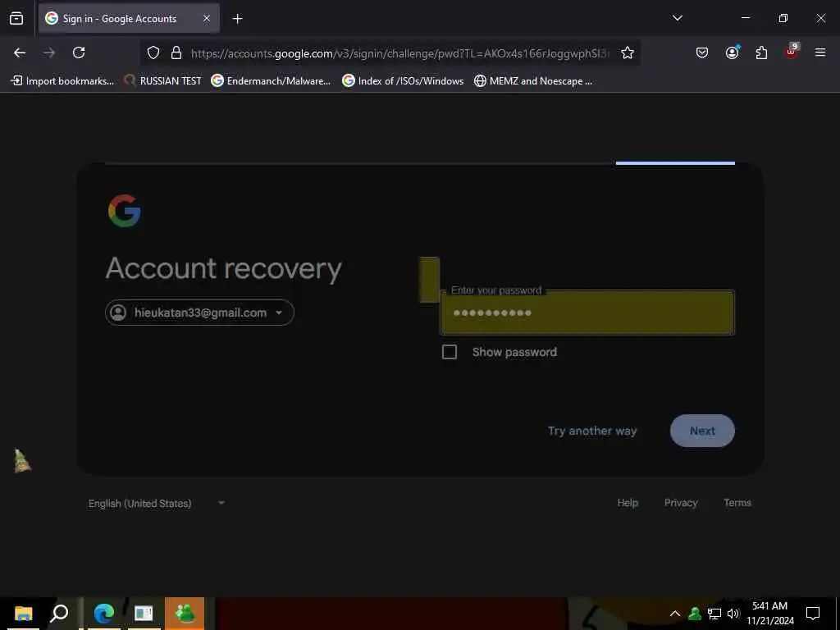Open the hieukatan33@gmail.com account switcher
This screenshot has height=630, width=840.
tap(199, 313)
